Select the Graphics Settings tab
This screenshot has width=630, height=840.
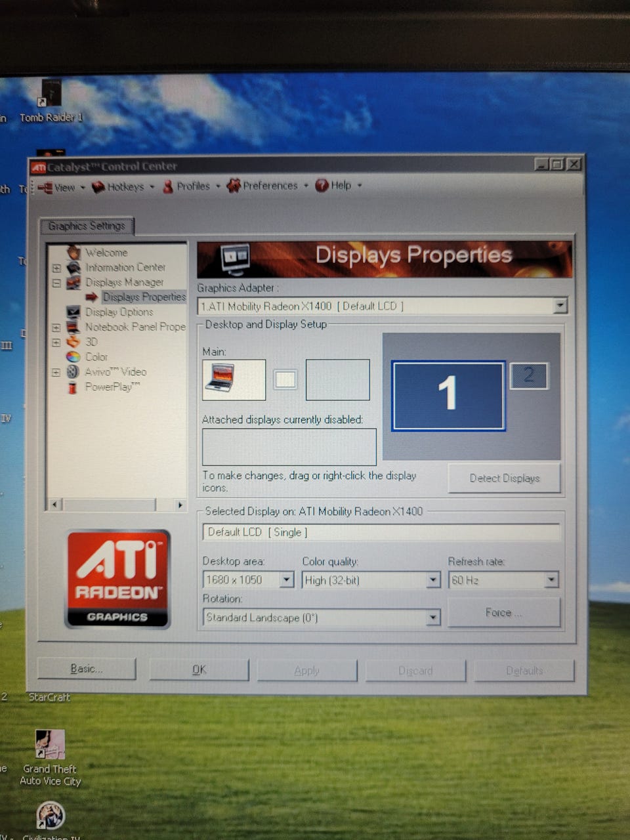[x=87, y=226]
